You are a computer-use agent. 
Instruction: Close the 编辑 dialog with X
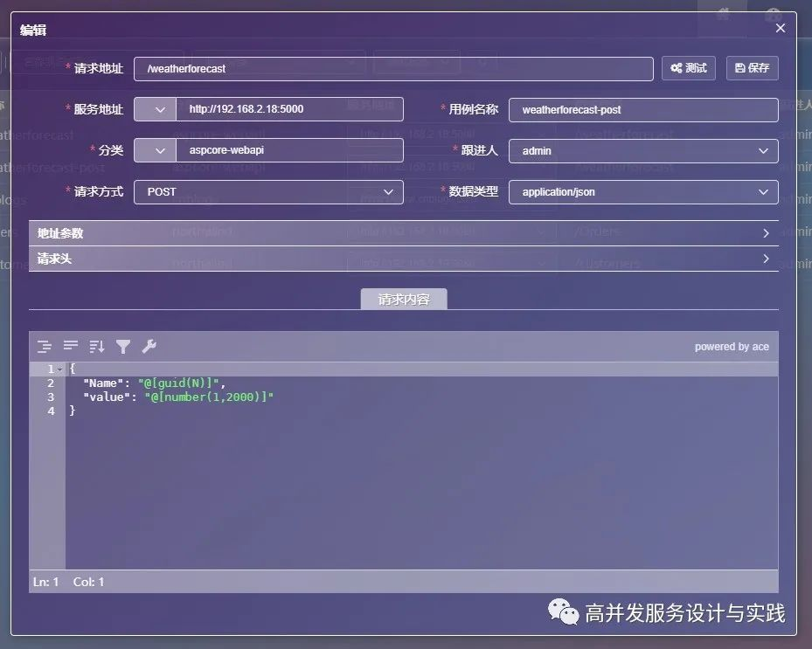pos(781,29)
